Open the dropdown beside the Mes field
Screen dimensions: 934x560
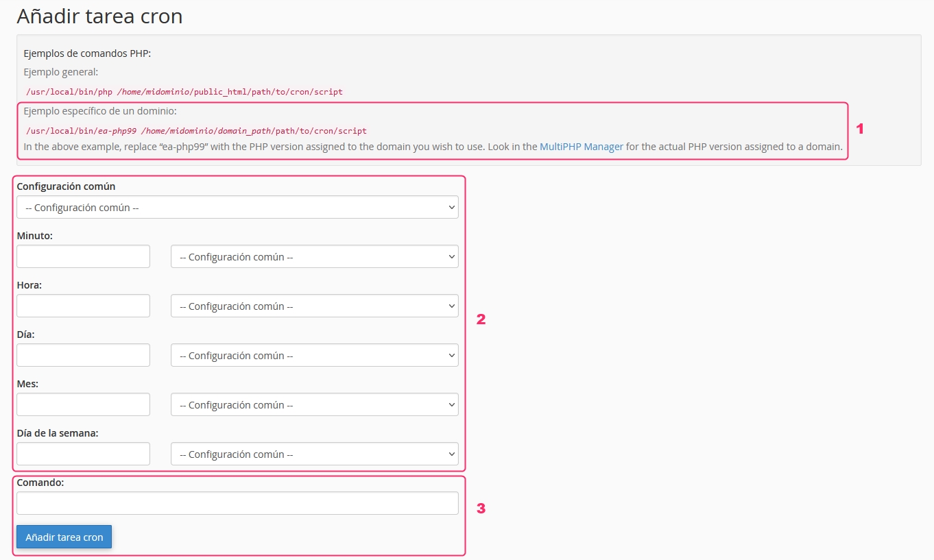[314, 405]
